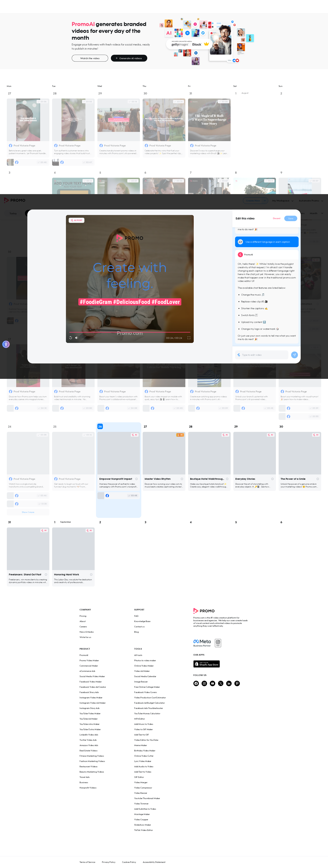328x868 pixels.
Task: Open the LinkedIn icon under Follow Us
Action: tap(229, 683)
